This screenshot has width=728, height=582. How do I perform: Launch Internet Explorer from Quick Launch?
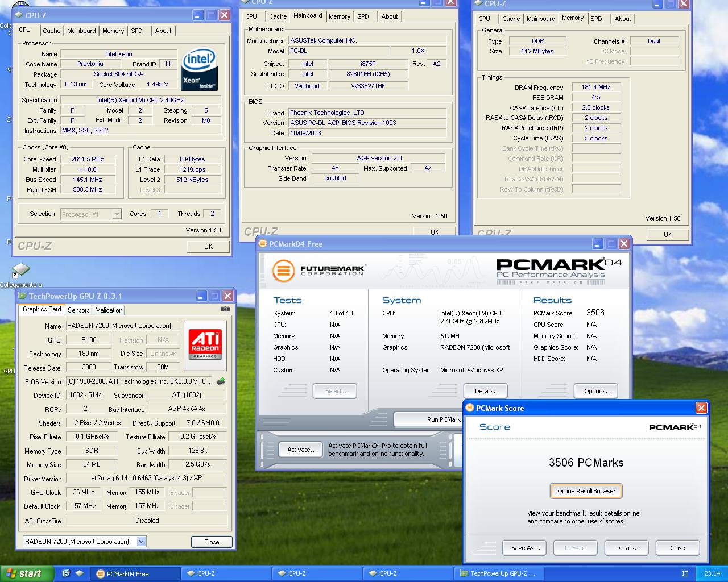tap(66, 573)
